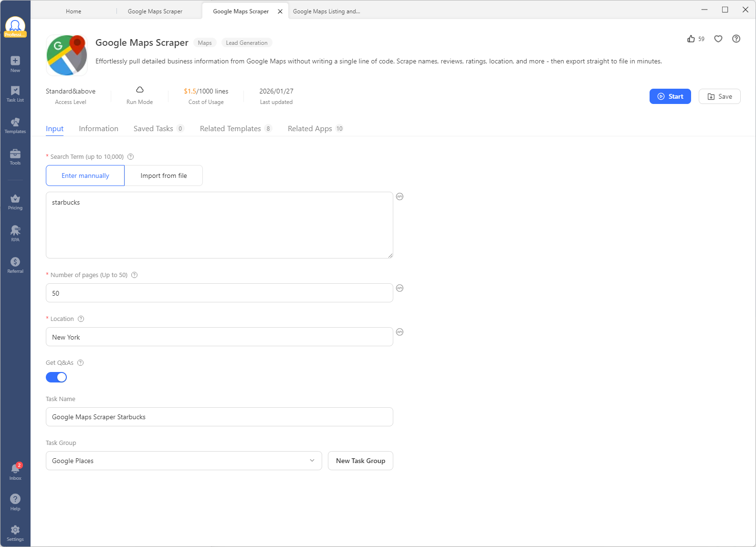Click the Lead Generation tag

(x=247, y=43)
